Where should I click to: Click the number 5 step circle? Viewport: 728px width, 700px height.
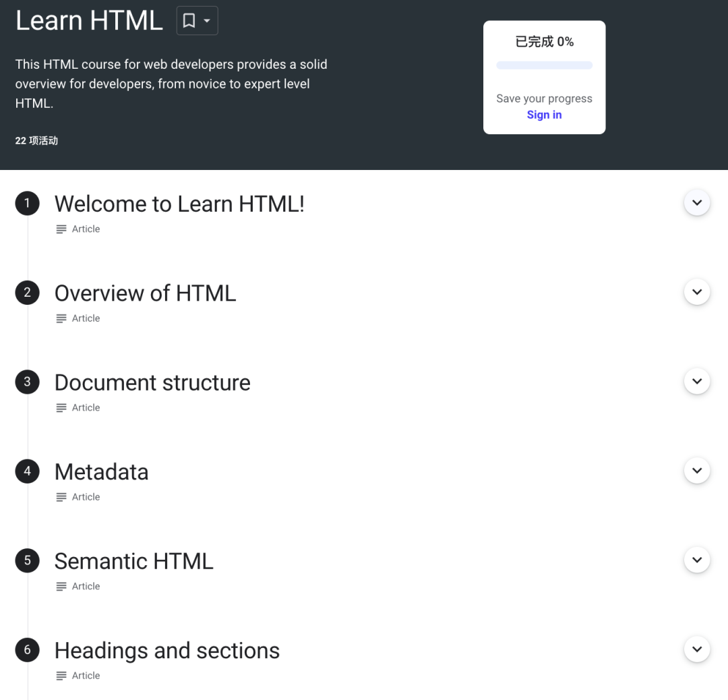(x=28, y=560)
